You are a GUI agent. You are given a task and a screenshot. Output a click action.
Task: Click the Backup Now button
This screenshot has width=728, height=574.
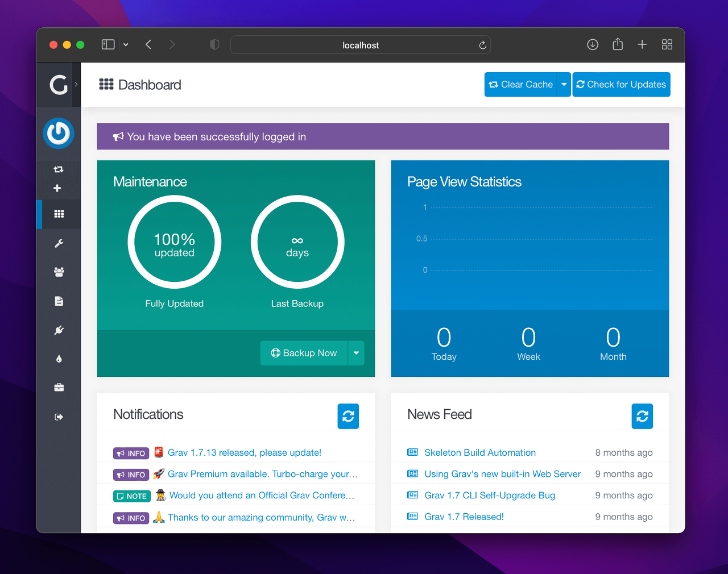(x=304, y=353)
